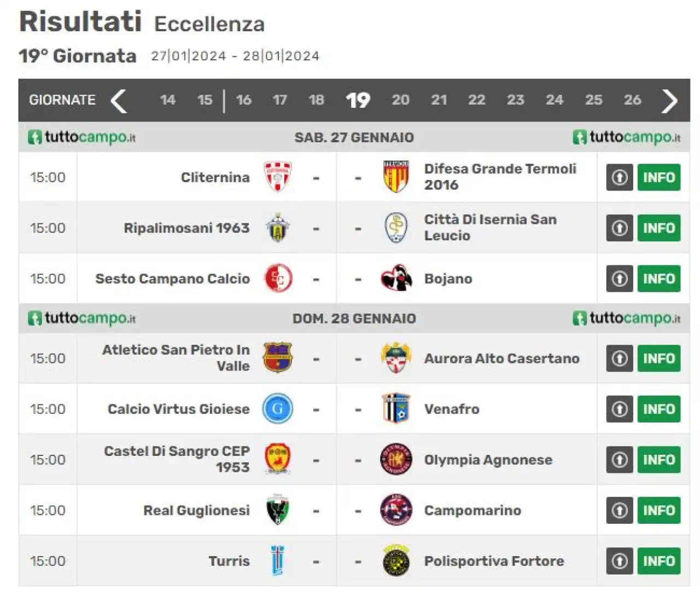
Task: Click the Cliternina team crest
Action: 278,177
